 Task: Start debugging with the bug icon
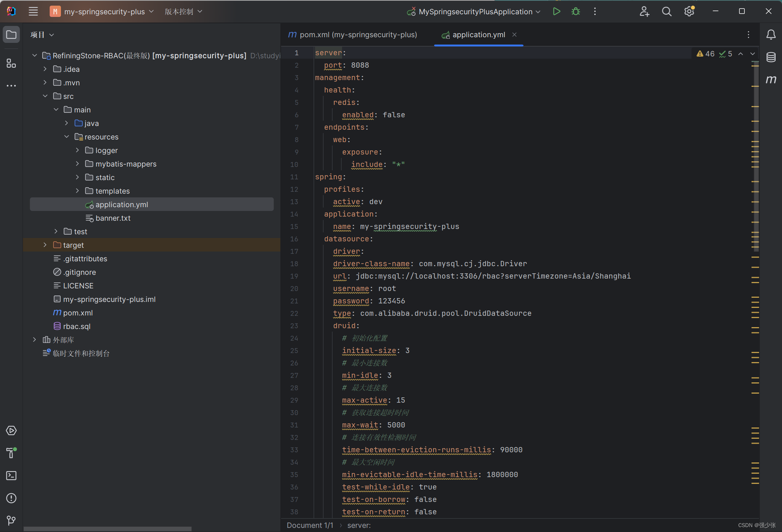[x=575, y=12]
